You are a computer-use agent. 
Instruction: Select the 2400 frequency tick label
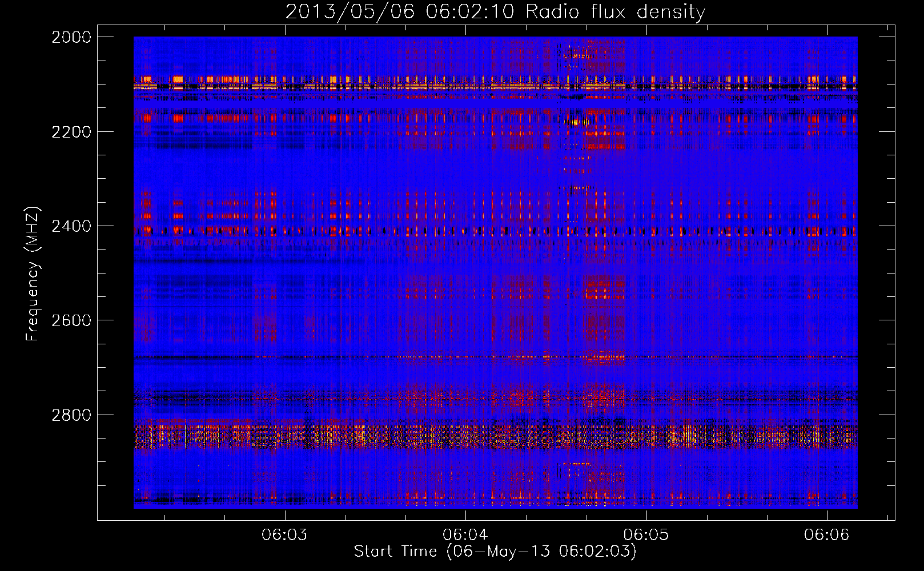pos(71,227)
